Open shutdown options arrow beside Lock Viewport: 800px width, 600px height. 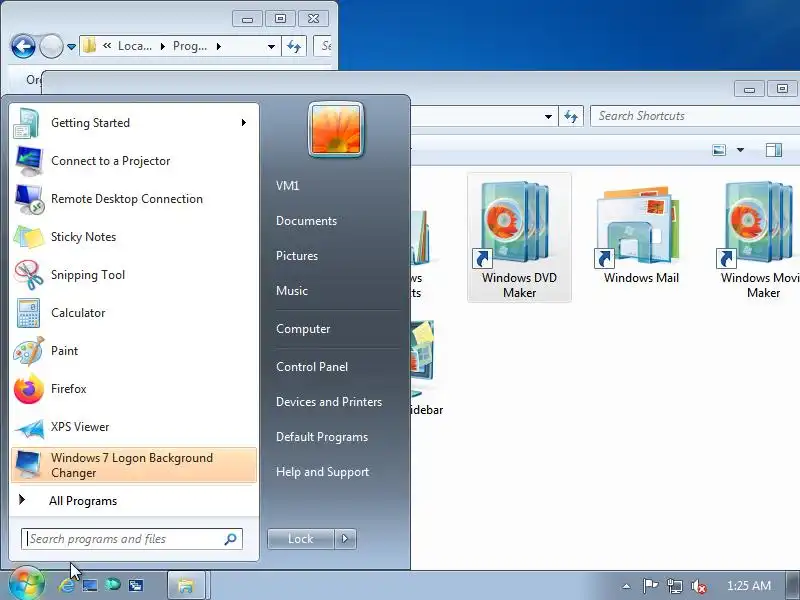[x=345, y=539]
